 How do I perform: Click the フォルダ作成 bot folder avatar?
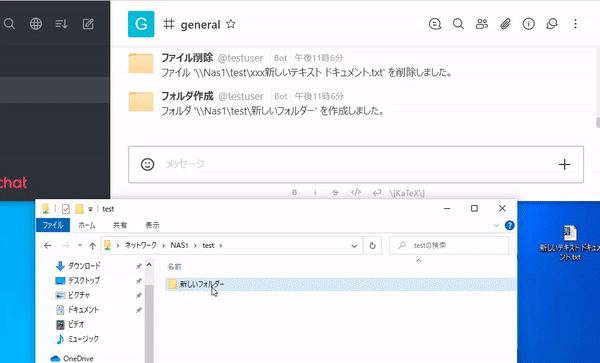click(x=141, y=101)
